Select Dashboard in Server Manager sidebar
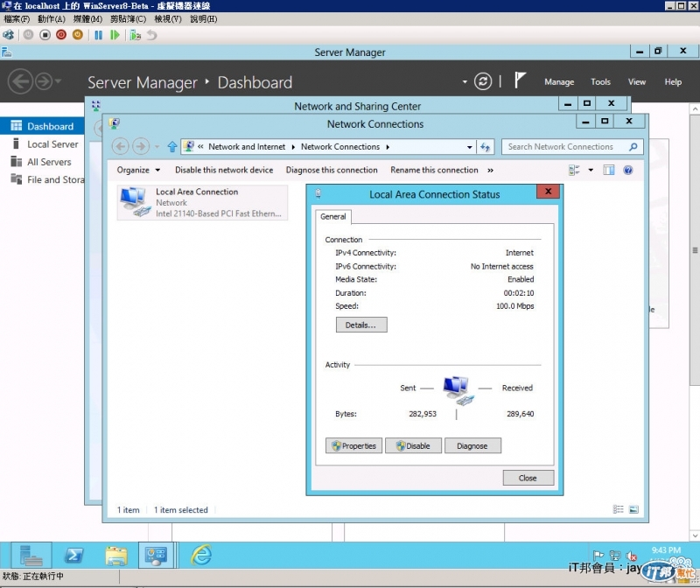This screenshot has width=700, height=588. (42, 126)
